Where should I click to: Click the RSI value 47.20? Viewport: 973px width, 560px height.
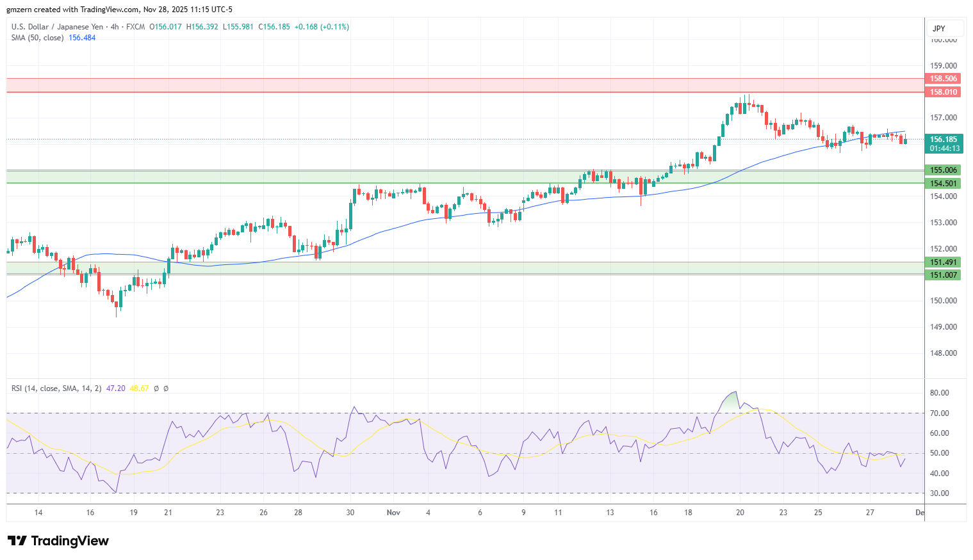pos(115,388)
